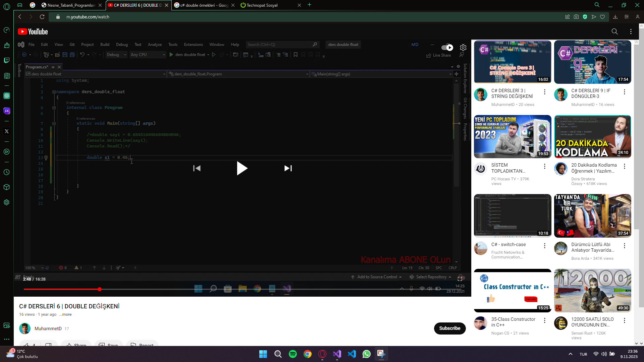
Task: Open YouTube header three-dot menu
Action: click(x=631, y=32)
